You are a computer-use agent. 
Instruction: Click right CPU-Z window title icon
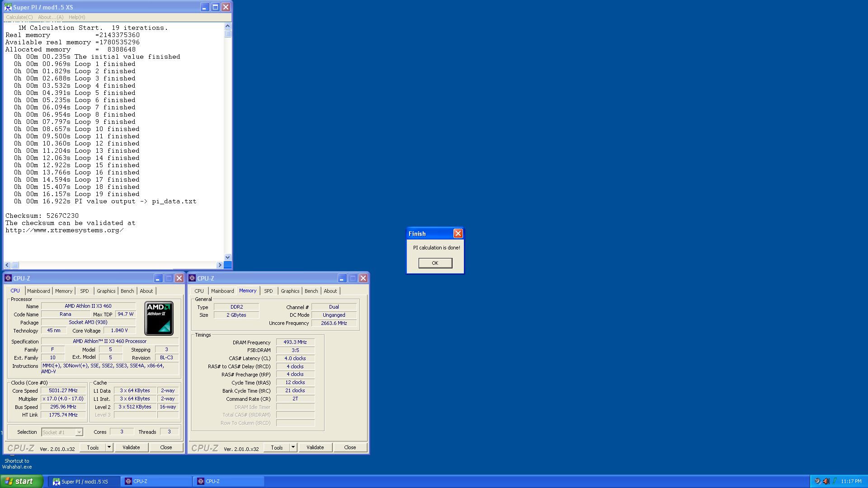[192, 278]
